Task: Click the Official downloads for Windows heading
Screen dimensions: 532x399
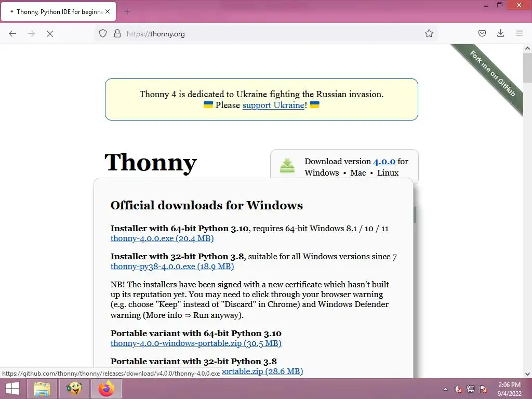Action: [207, 205]
